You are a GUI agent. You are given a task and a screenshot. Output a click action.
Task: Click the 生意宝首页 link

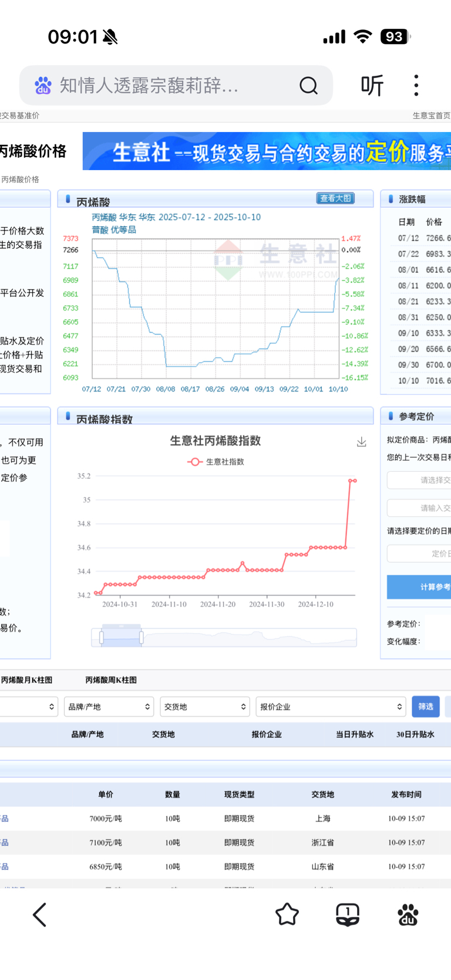pos(432,116)
